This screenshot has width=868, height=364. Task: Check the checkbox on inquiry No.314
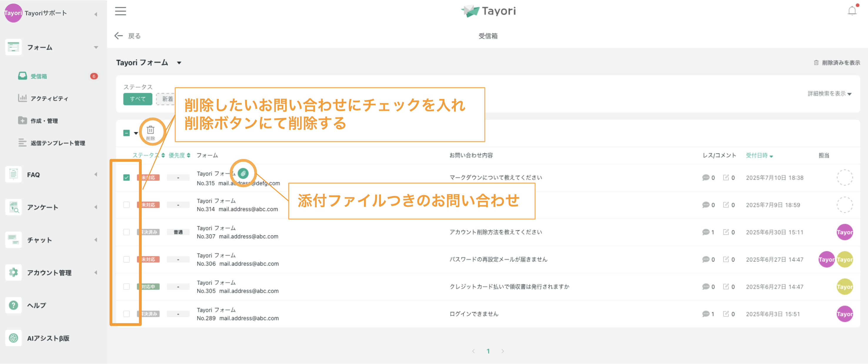[x=127, y=204]
